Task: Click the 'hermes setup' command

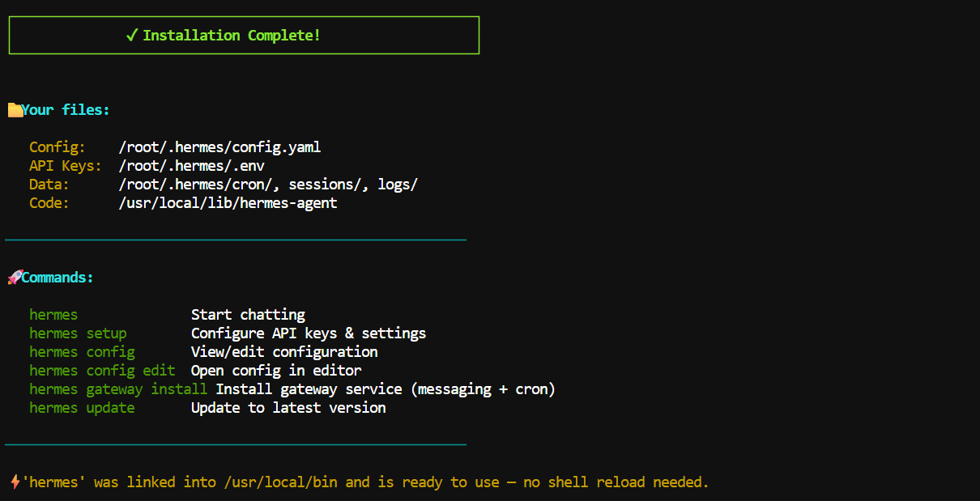Action: 78,333
